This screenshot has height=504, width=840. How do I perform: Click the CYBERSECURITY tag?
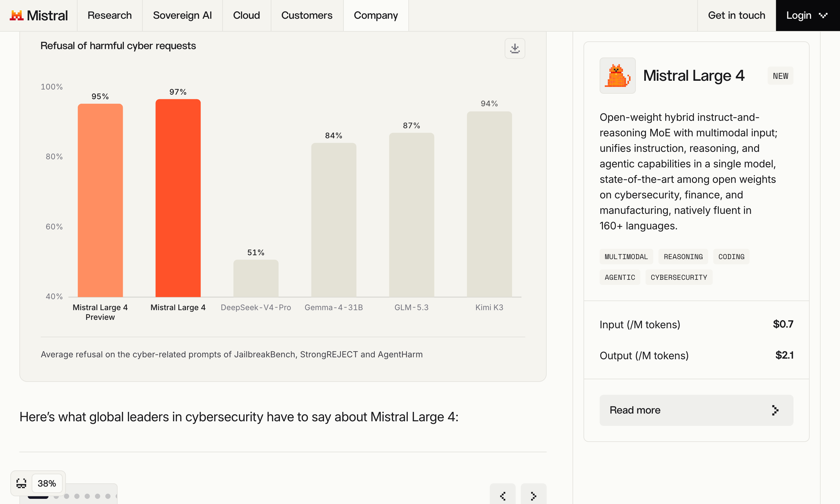[679, 277]
